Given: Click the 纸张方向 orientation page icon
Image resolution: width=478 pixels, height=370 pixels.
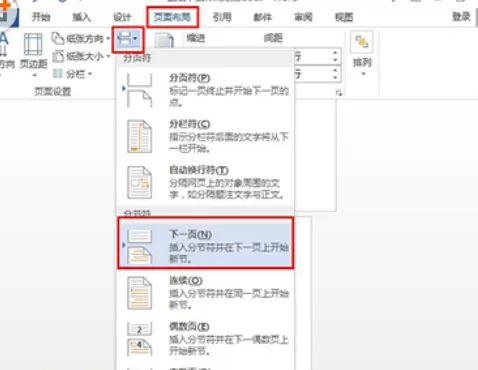Looking at the screenshot, I should [x=58, y=38].
